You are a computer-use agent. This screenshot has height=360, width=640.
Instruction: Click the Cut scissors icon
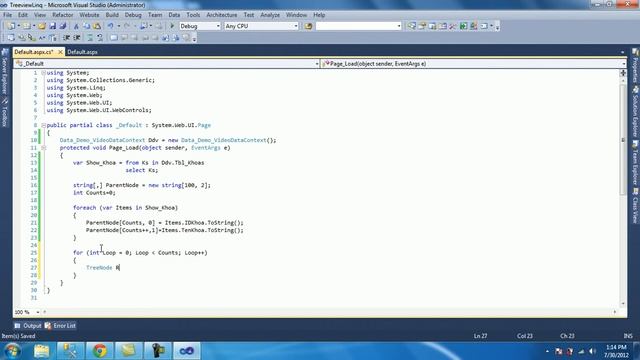[76, 26]
